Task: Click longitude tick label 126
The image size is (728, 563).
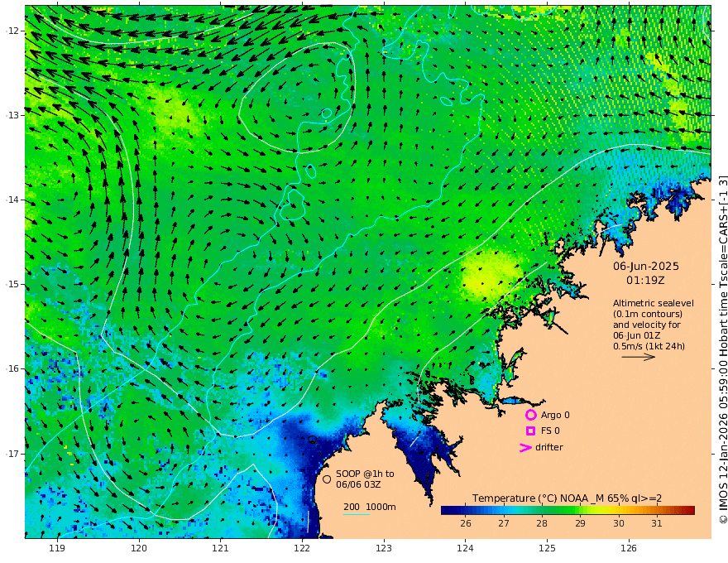Action: 629,548
